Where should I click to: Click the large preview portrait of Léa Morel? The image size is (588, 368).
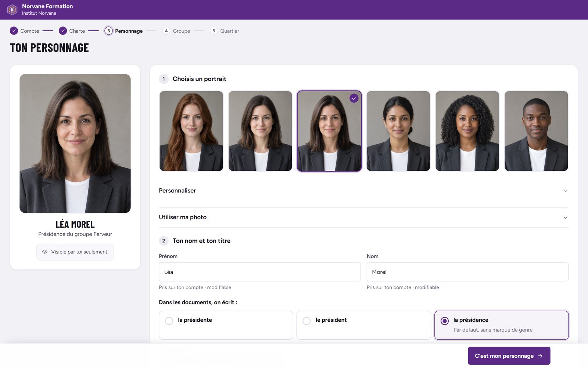75,144
